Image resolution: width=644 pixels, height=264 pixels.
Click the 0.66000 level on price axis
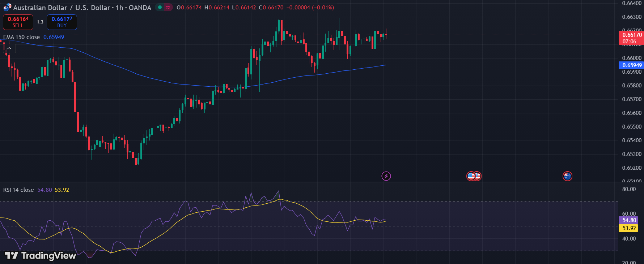click(631, 58)
